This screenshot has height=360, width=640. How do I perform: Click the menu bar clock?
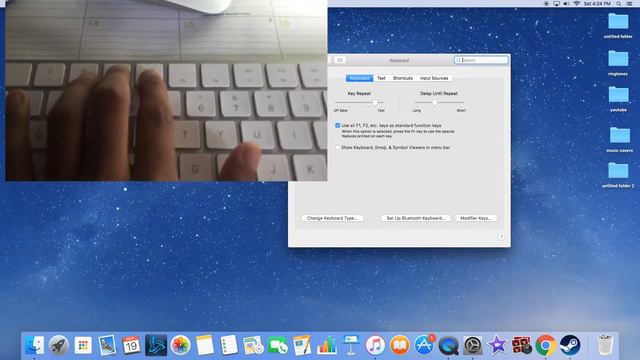[597, 3]
